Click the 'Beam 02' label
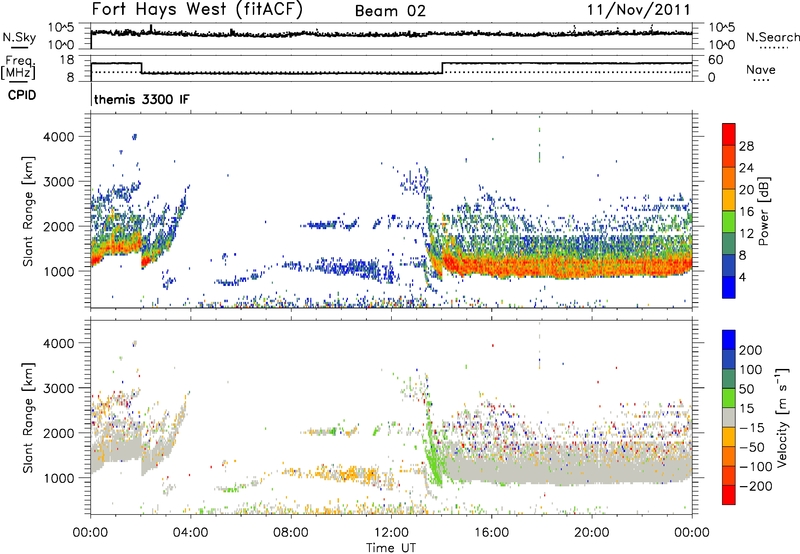 tap(390, 11)
